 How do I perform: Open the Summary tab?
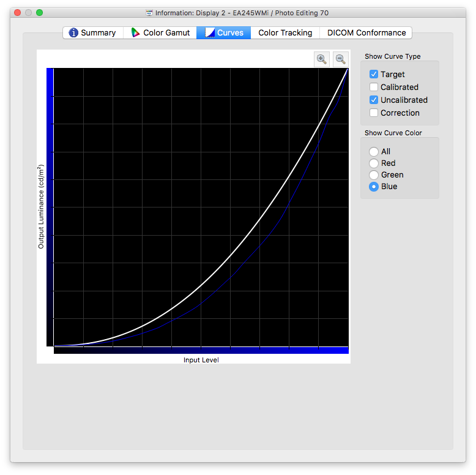coord(92,32)
